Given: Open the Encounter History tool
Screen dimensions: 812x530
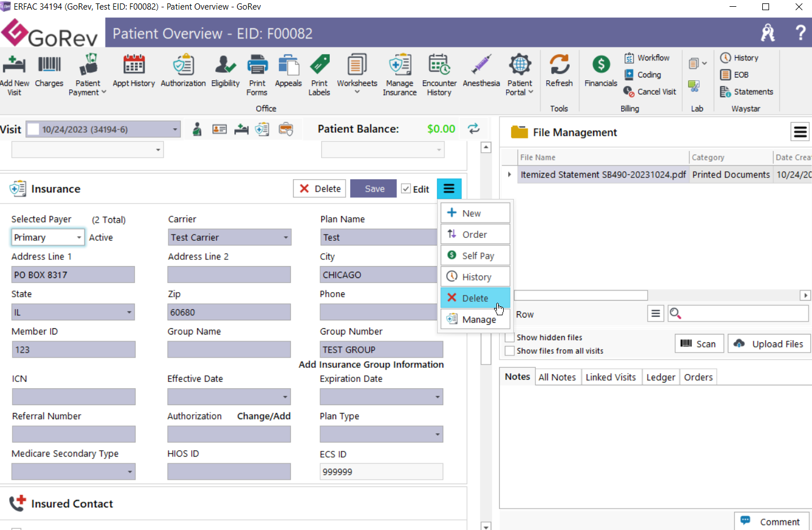Looking at the screenshot, I should coord(439,73).
